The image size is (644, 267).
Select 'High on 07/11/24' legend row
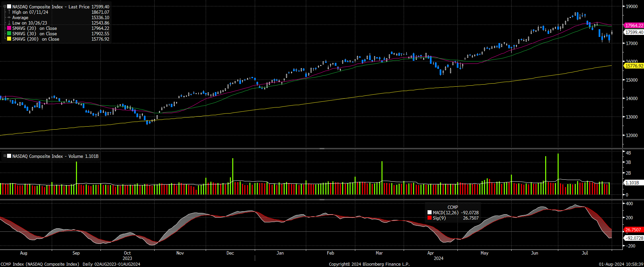click(30, 12)
